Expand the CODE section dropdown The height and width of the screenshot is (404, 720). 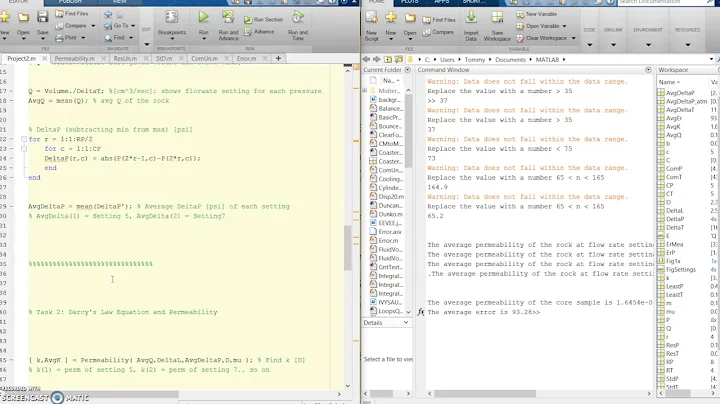(590, 45)
